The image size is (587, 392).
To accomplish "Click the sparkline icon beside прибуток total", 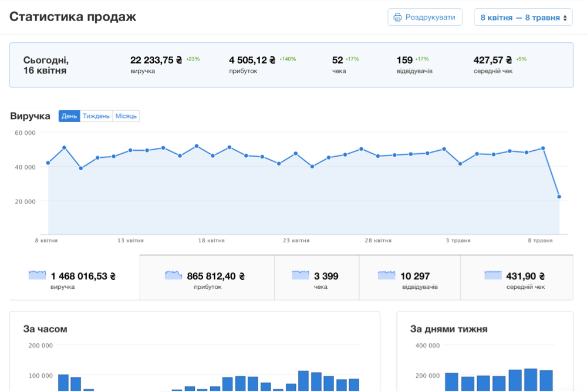I will pyautogui.click(x=173, y=275).
